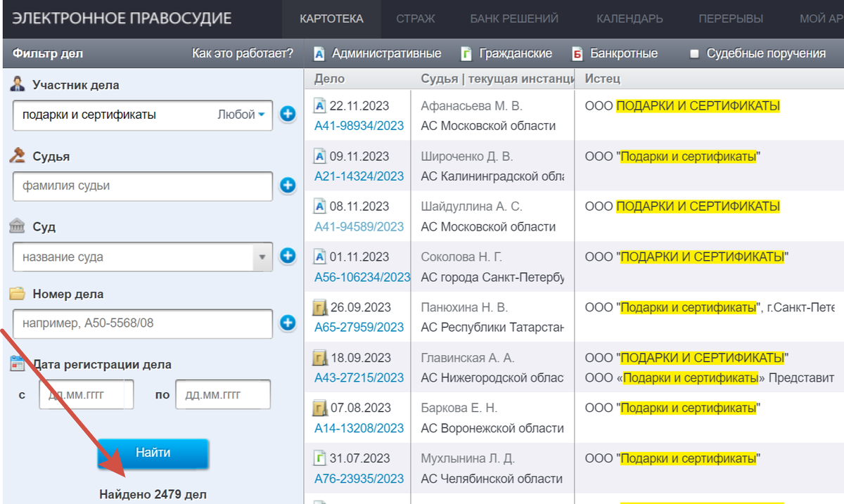Viewport: 844px width, 504px height.
Task: Click the ЭЛЕКТРОННОЕ ПРАВОСУДИЕ site title
Action: (122, 18)
